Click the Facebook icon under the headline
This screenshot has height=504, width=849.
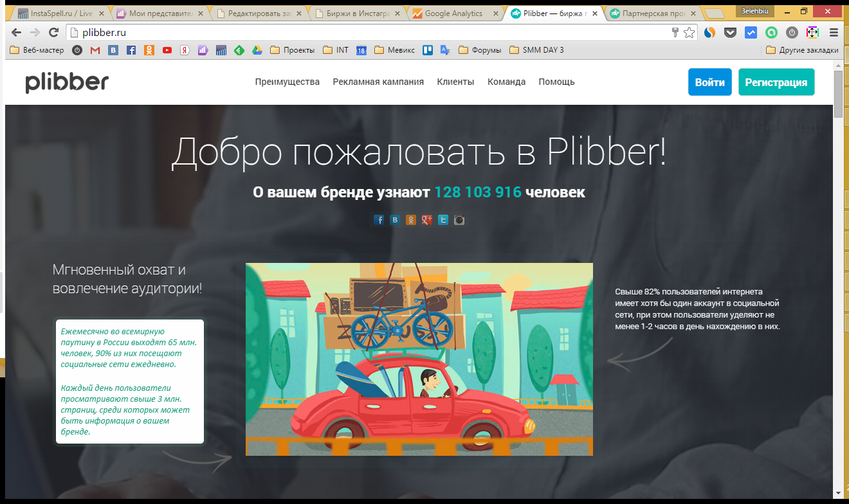tap(379, 220)
